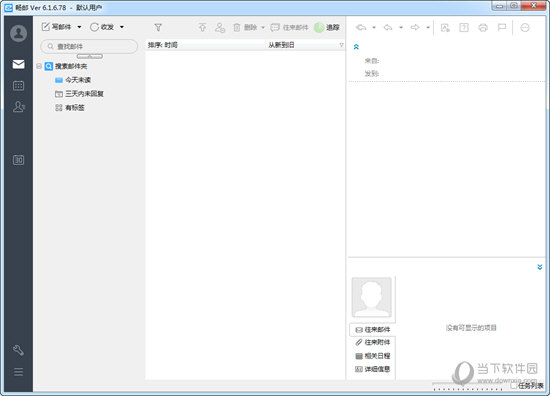Switch to the 相关日程 tab

coord(373,356)
